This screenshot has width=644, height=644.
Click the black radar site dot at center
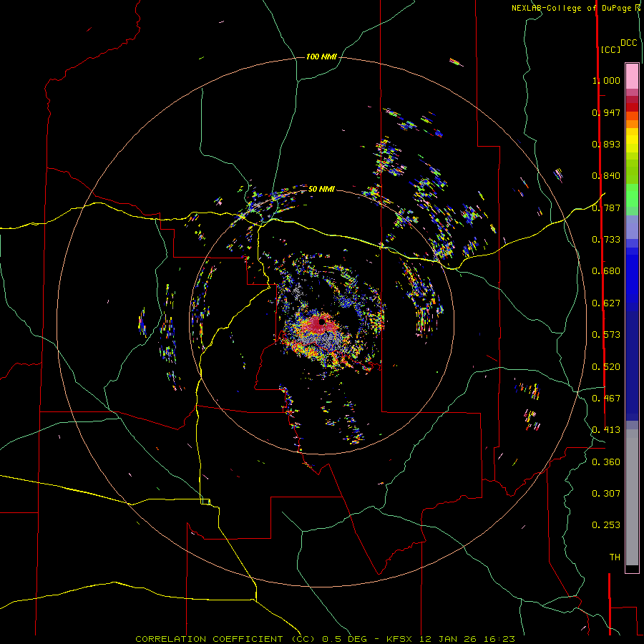coord(321,322)
